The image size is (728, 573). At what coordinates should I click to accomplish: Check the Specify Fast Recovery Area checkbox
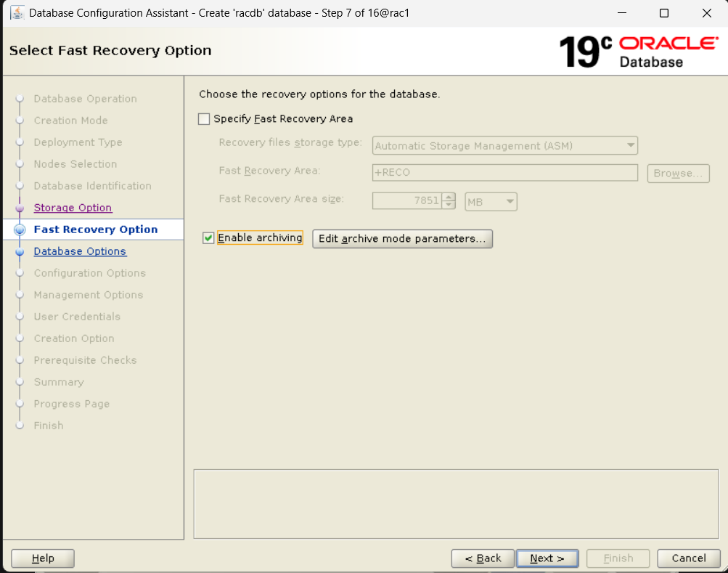point(204,119)
